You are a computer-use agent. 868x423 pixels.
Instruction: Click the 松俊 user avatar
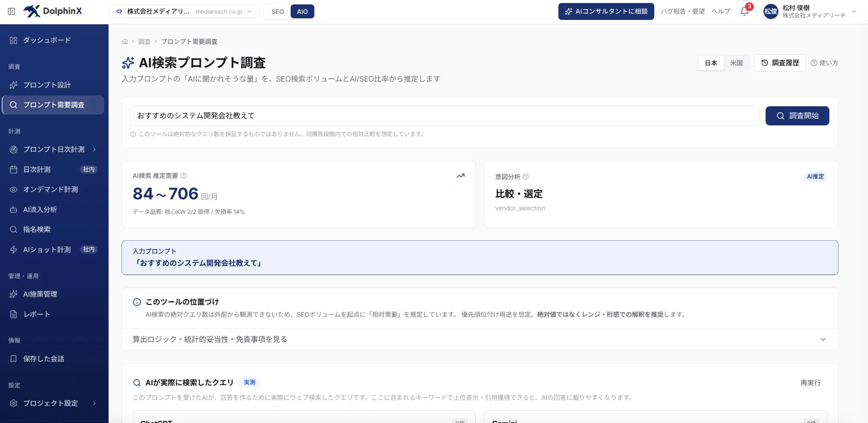click(771, 12)
